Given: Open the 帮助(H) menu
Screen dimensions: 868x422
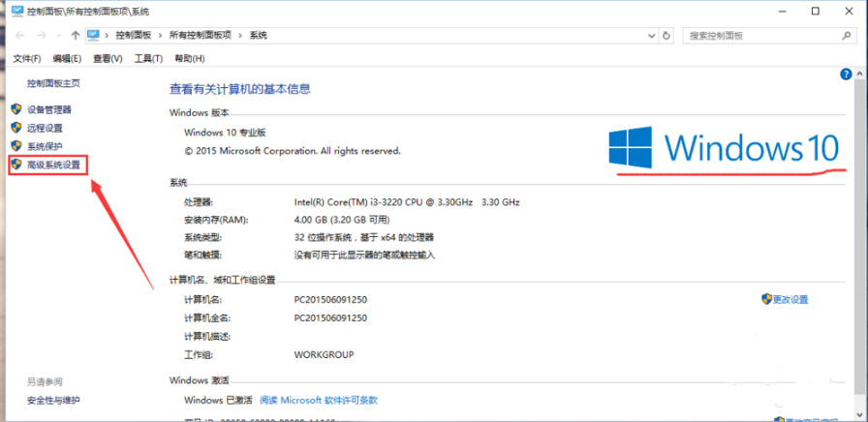Looking at the screenshot, I should (189, 59).
